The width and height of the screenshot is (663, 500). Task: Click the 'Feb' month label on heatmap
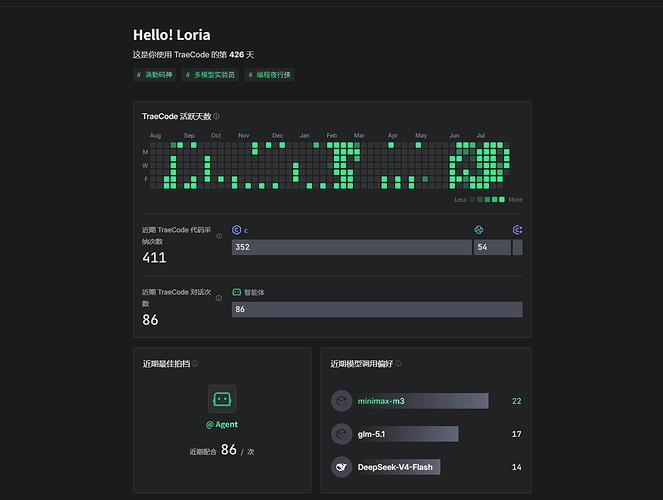(x=332, y=135)
